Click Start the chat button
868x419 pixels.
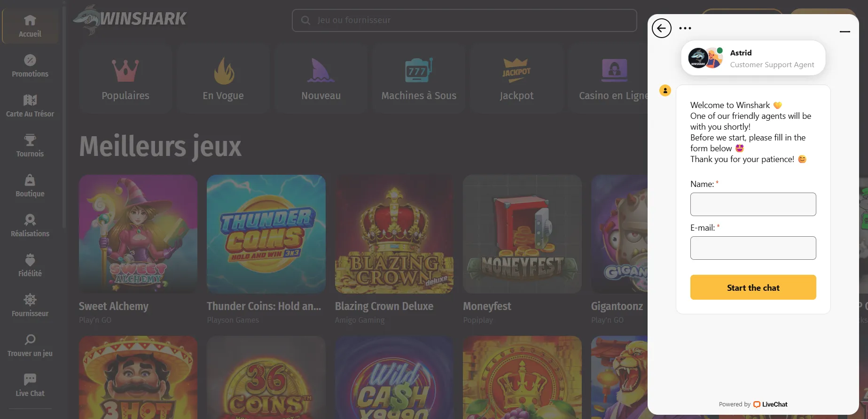[753, 287]
